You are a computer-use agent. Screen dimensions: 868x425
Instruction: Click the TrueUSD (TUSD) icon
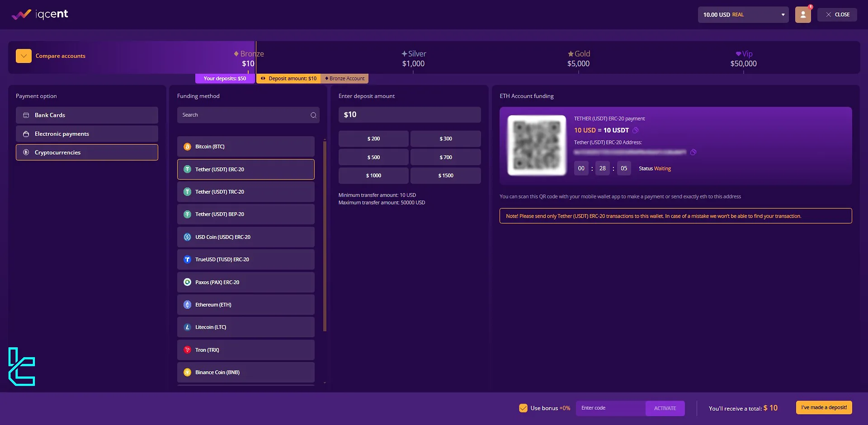pyautogui.click(x=187, y=260)
